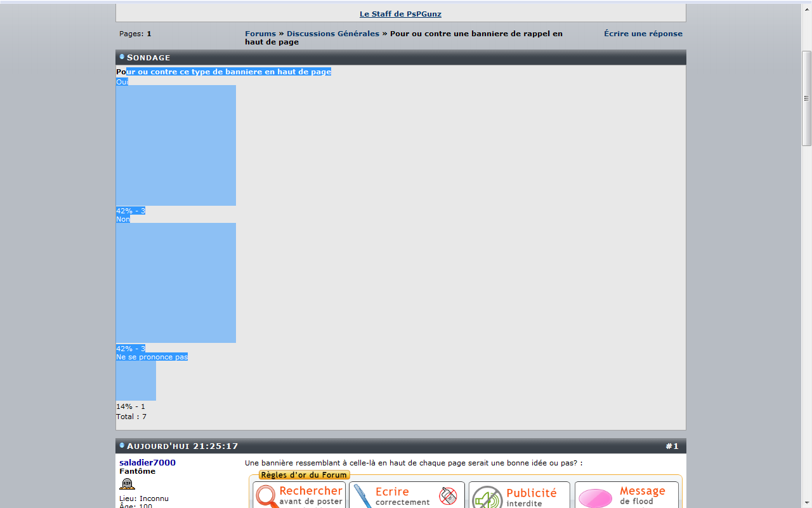812x508 pixels.
Task: Click the blue pen Ecrire icon
Action: (362, 497)
